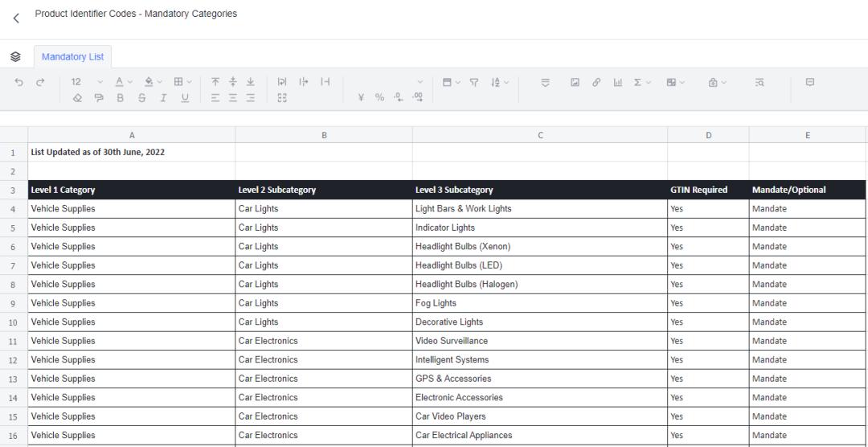The height and width of the screenshot is (447, 868).
Task: Insert a chart using the chart icon
Action: [617, 82]
